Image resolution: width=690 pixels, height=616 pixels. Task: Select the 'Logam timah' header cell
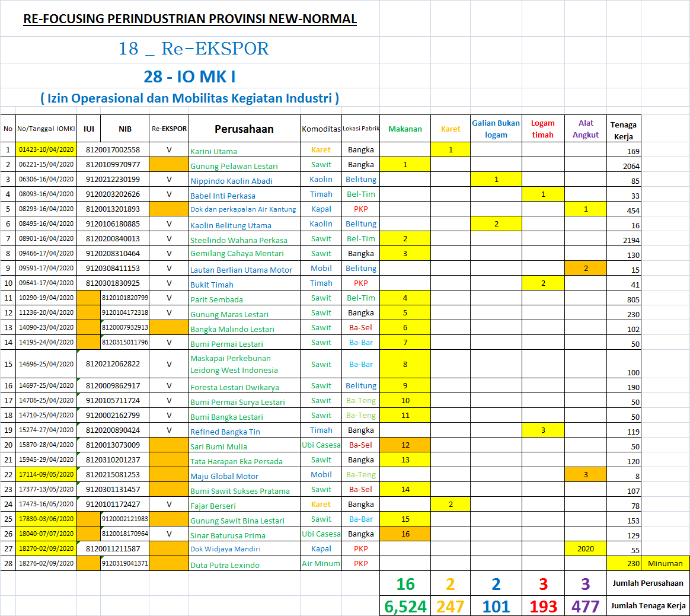543,129
